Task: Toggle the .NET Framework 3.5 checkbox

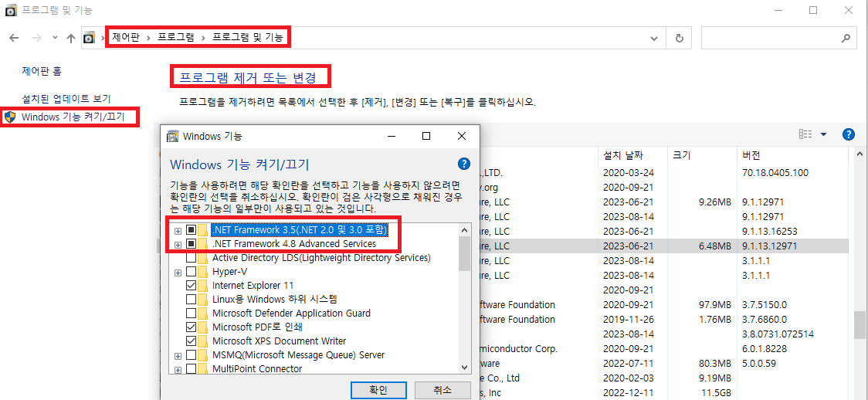Action: click(x=191, y=229)
